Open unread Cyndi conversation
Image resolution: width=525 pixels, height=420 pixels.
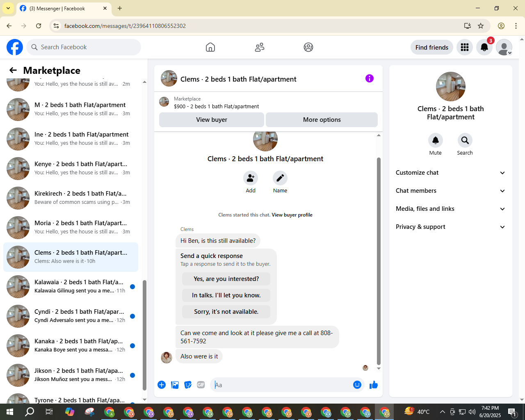(71, 316)
